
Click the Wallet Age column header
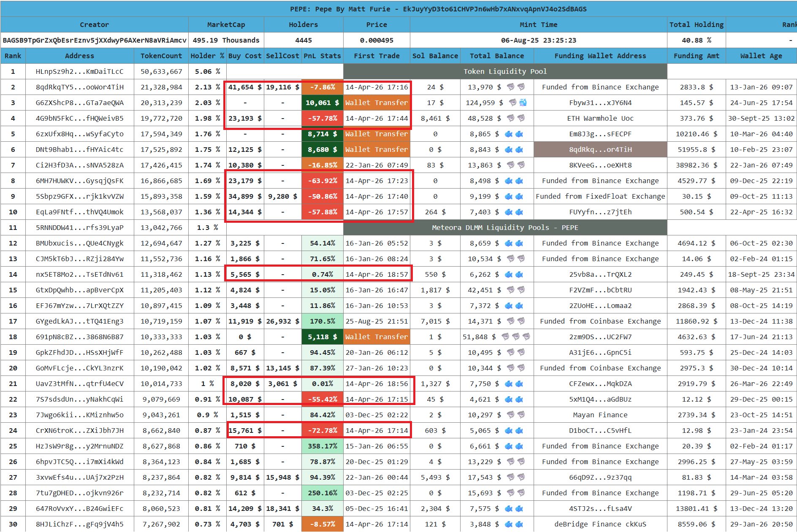[x=761, y=56]
